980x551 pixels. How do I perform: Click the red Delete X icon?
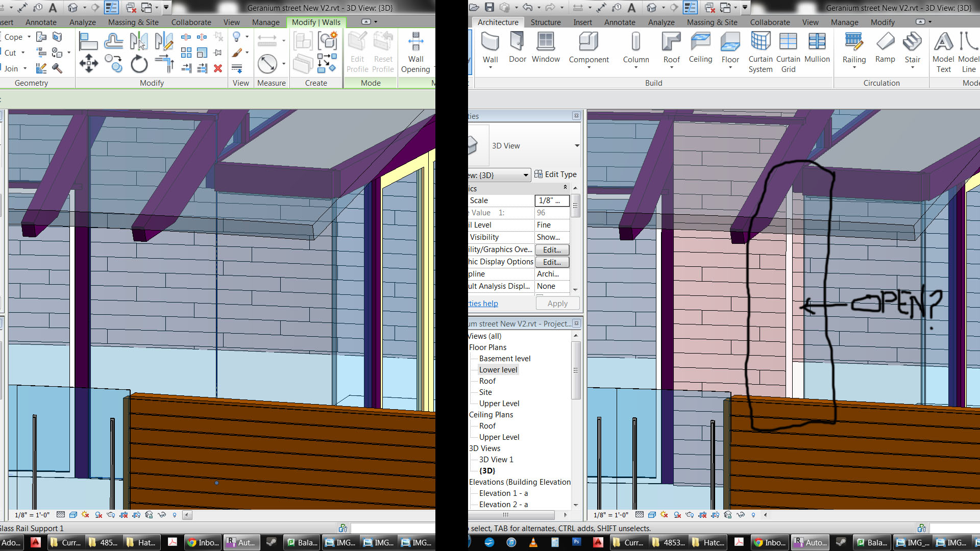(x=218, y=68)
